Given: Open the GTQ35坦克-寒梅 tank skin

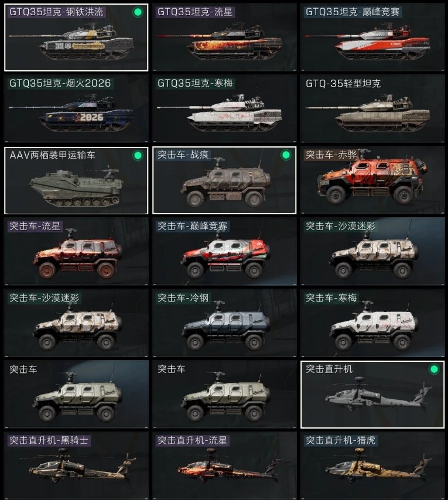Looking at the screenshot, I should pyautogui.click(x=224, y=109).
